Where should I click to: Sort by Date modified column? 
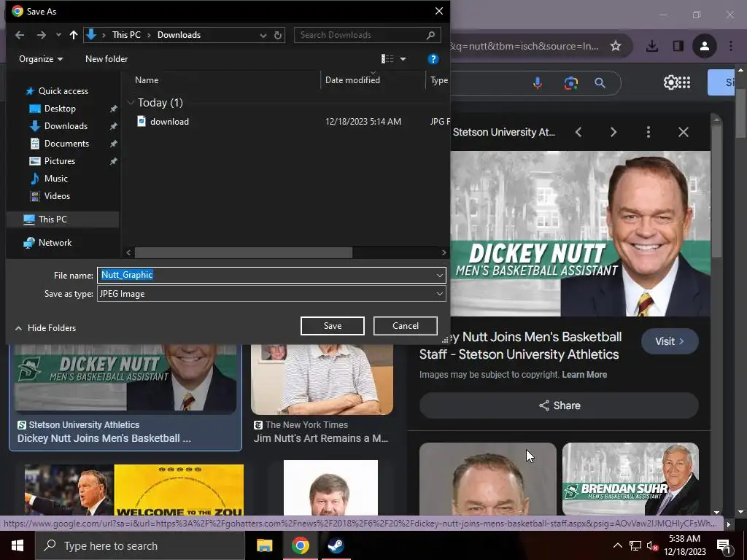pos(352,80)
